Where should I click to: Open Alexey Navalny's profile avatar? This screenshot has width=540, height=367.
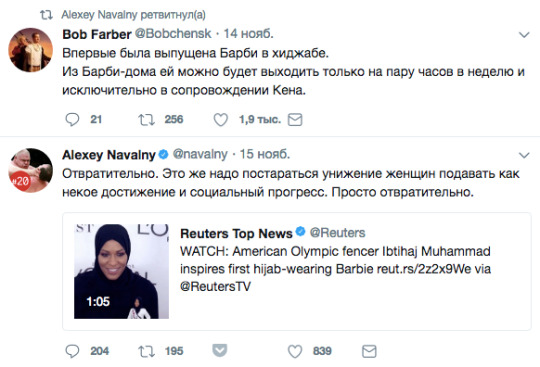31,170
